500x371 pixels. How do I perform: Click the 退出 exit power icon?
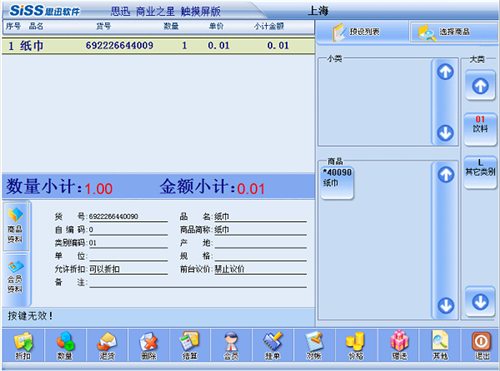[482, 345]
